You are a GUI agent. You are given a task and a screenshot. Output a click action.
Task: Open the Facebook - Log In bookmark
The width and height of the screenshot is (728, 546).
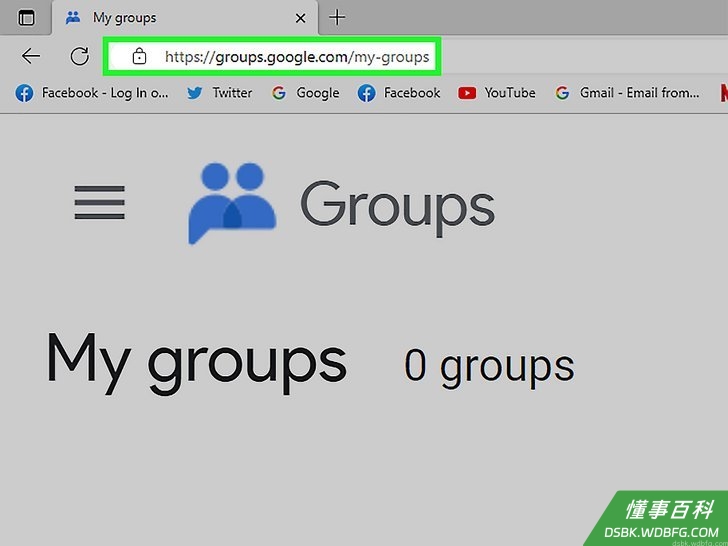click(92, 93)
